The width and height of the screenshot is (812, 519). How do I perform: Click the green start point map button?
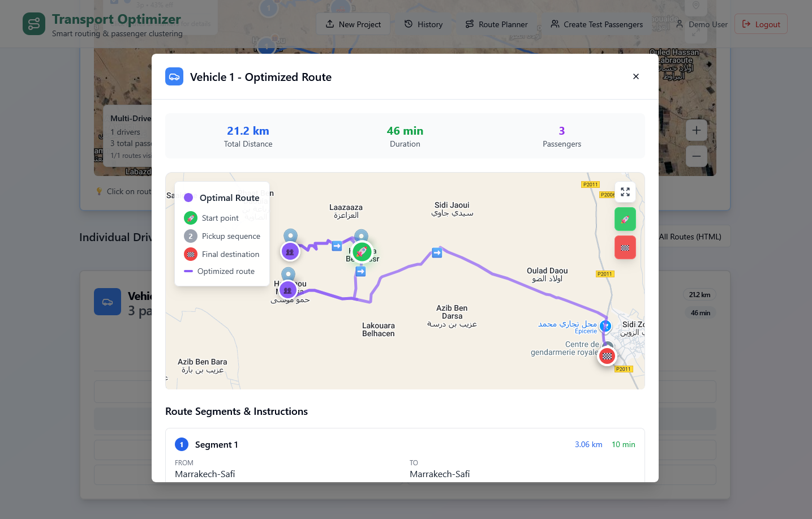point(625,219)
